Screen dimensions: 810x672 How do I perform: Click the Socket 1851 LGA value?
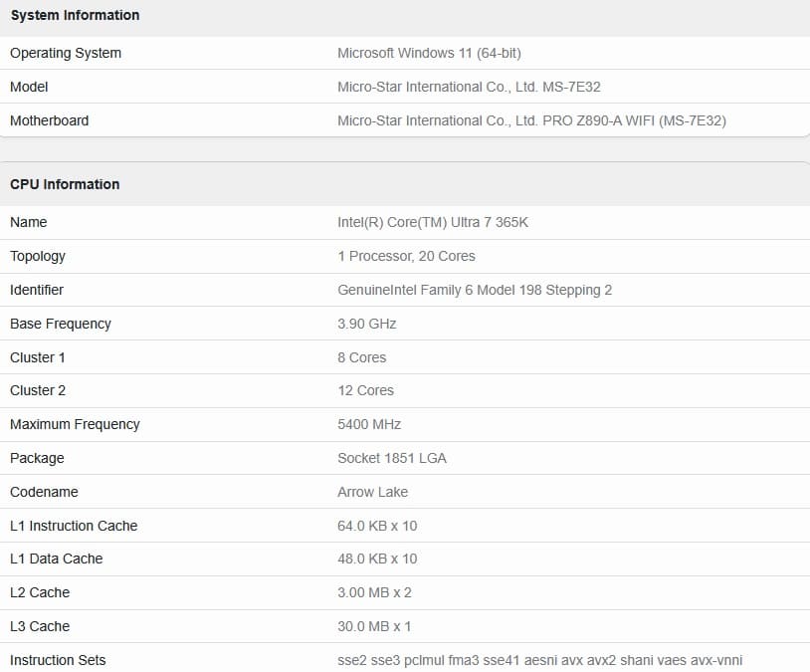[x=392, y=459]
